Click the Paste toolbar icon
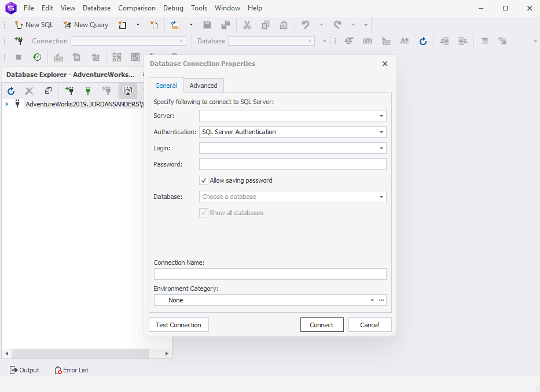540x392 pixels. [x=283, y=25]
